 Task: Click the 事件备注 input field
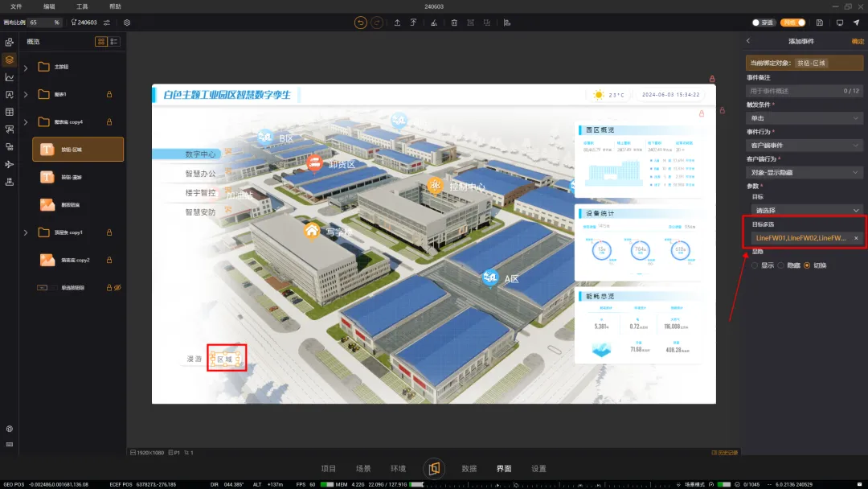805,91
